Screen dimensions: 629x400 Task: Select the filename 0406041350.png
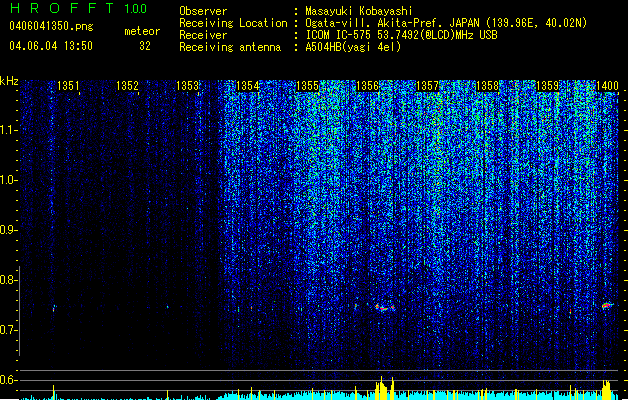tap(51, 26)
